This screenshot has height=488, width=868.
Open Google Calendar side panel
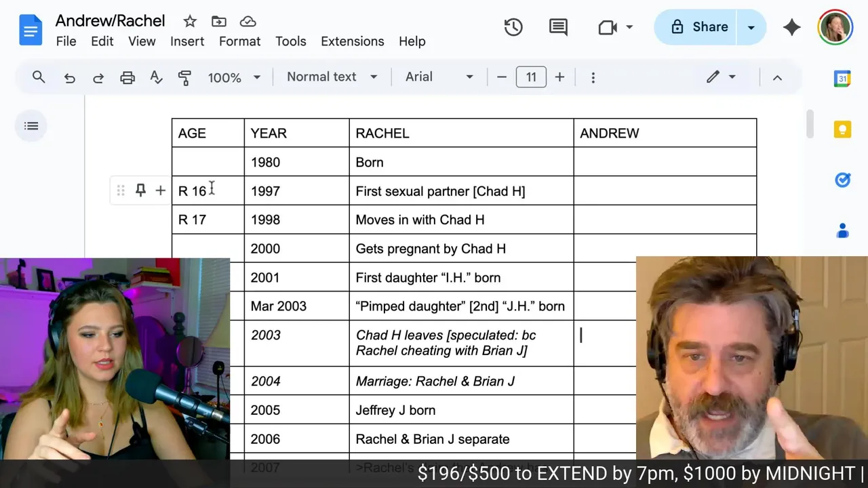(842, 78)
